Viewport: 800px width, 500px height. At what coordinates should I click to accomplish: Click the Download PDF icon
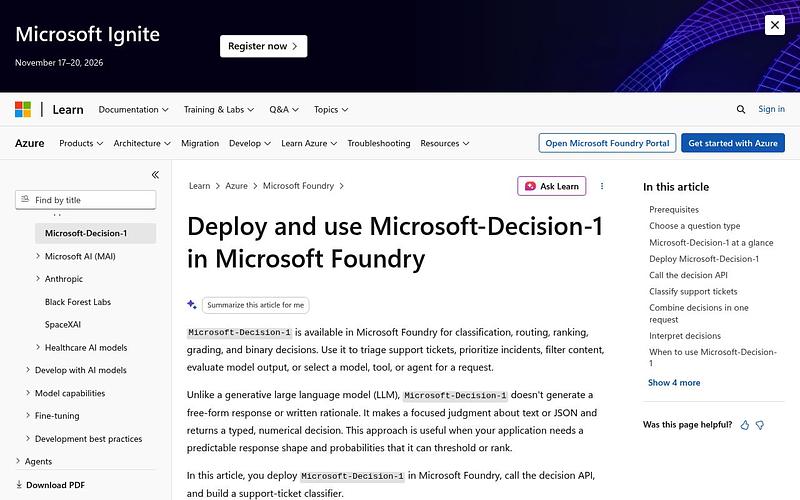pos(19,485)
